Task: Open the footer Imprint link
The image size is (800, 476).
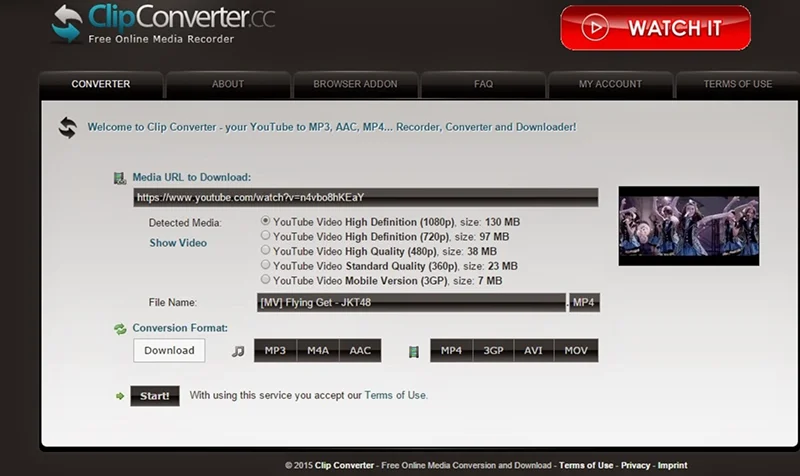Action: pos(672,465)
